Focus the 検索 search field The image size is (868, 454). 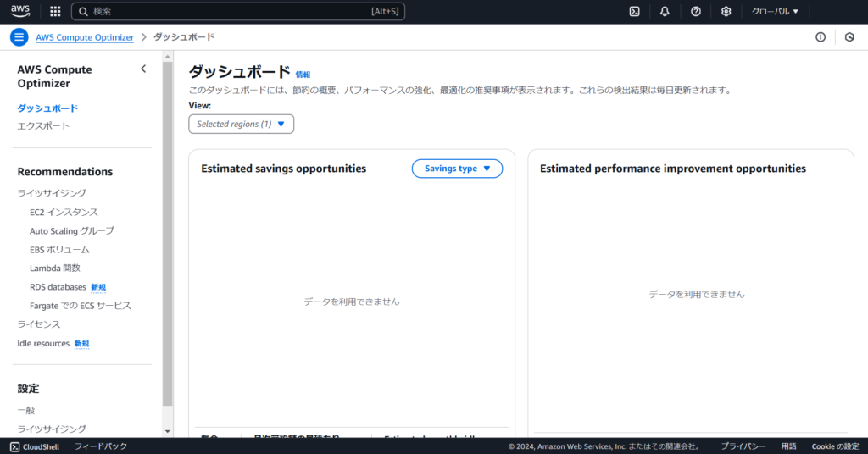(238, 11)
